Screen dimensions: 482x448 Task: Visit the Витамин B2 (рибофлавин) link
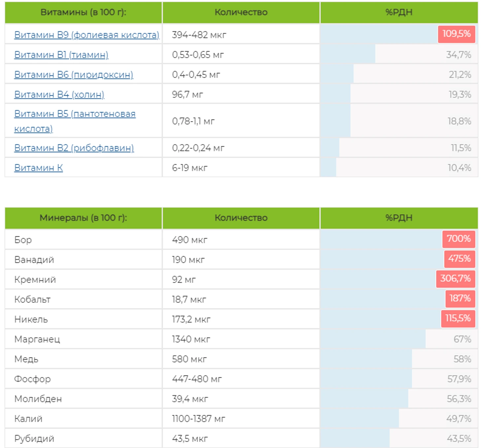pos(74,148)
